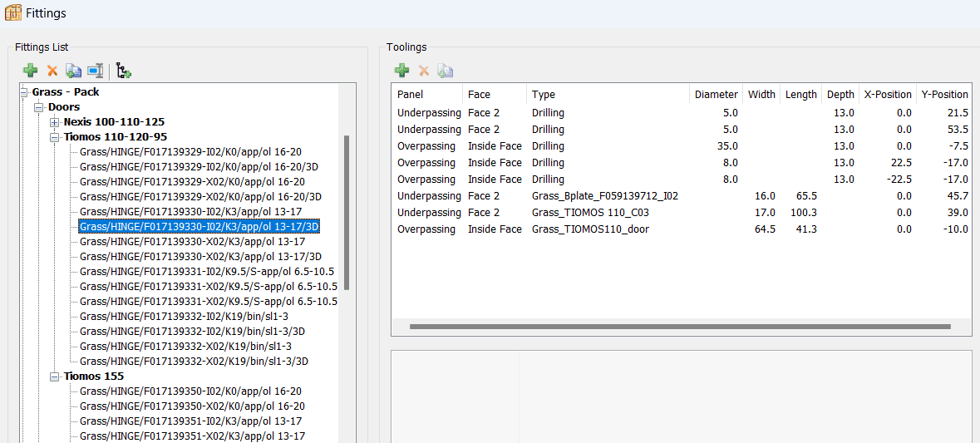980x443 pixels.
Task: Sort by the Face column header
Action: (495, 95)
